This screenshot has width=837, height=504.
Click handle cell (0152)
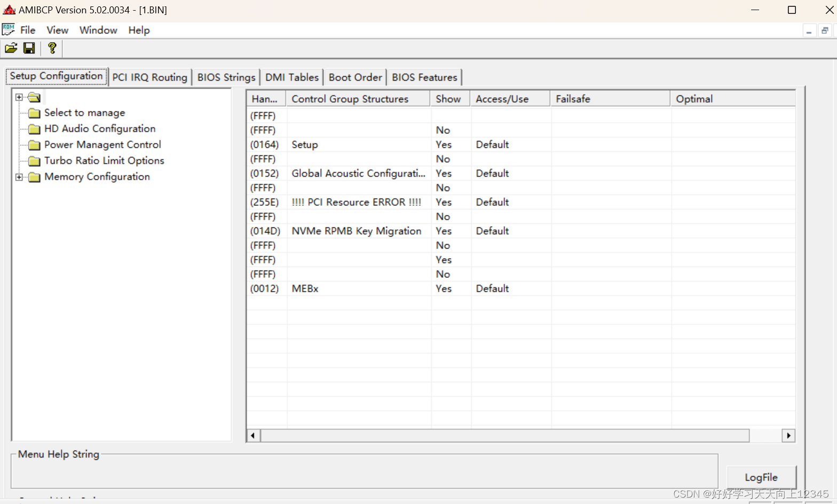coord(265,173)
